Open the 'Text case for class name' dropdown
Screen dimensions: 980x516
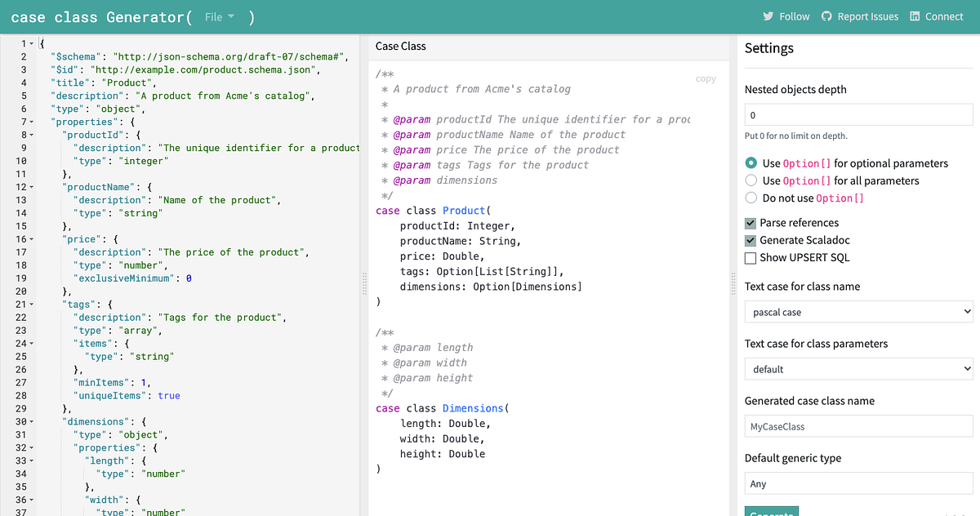pos(857,311)
